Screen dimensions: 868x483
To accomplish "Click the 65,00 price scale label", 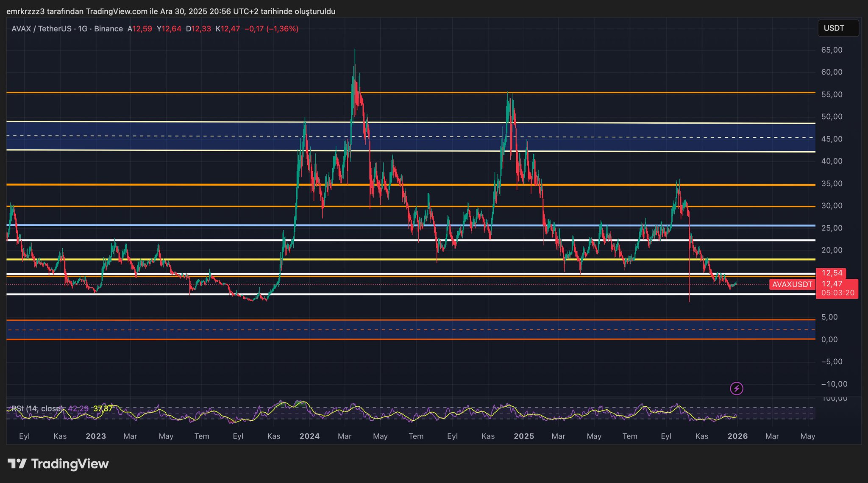I will click(x=832, y=50).
